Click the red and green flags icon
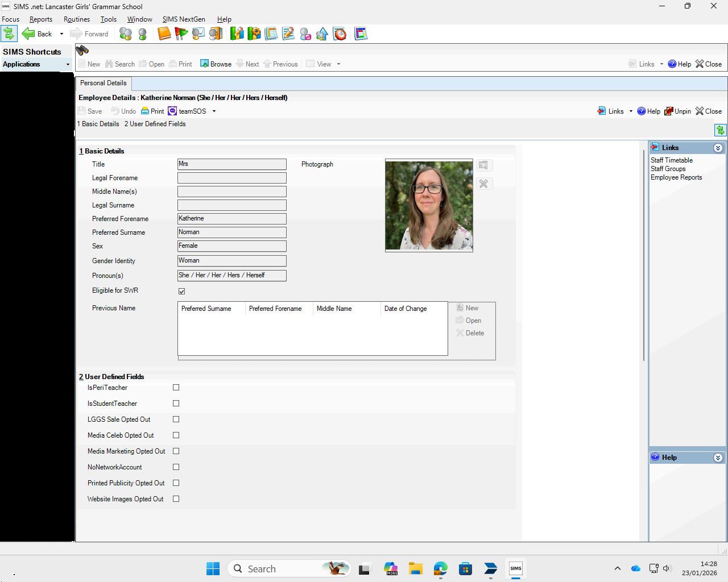Viewport: 728px width, 582px height. (181, 34)
